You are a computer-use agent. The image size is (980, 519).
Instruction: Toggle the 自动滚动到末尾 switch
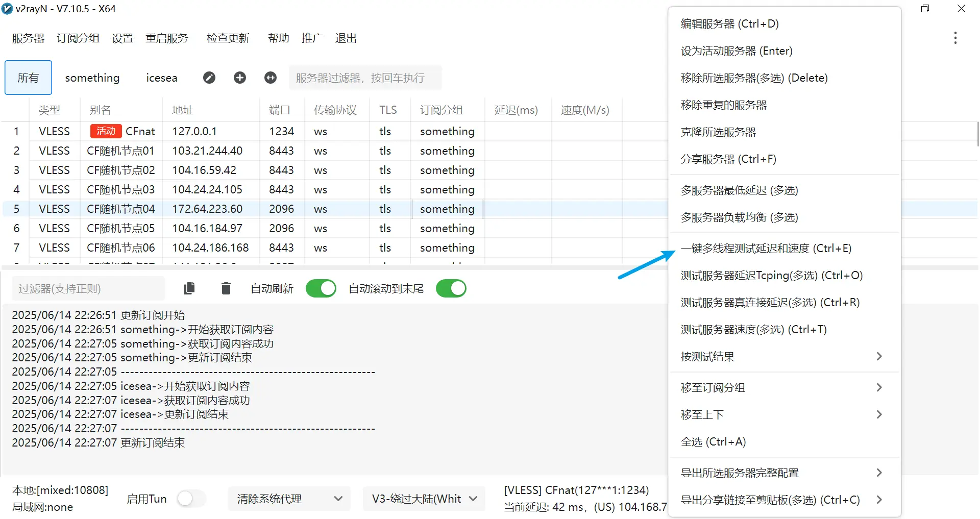(451, 288)
